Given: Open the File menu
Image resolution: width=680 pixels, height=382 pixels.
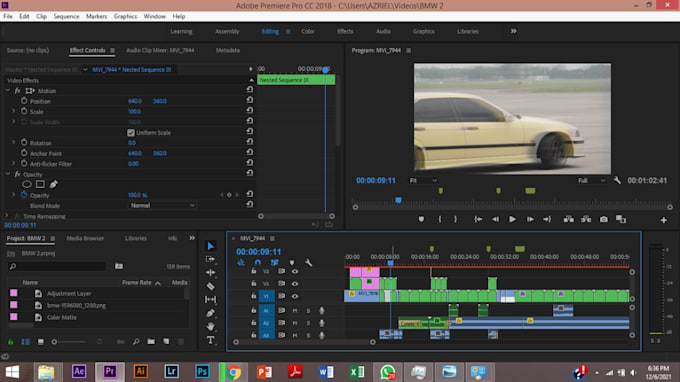Looking at the screenshot, I should pos(8,16).
